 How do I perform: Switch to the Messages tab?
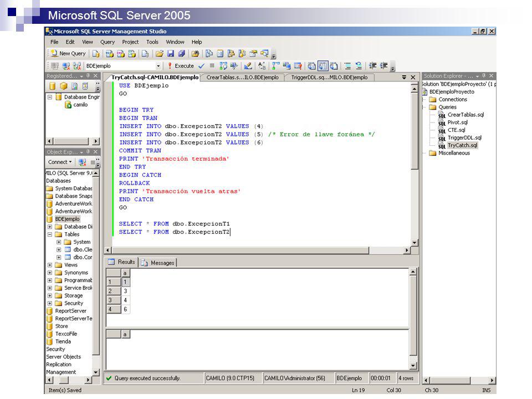[158, 263]
